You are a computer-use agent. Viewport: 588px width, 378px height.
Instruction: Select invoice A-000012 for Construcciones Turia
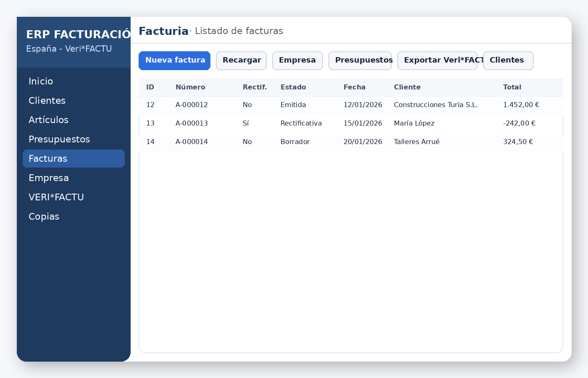click(x=294, y=105)
